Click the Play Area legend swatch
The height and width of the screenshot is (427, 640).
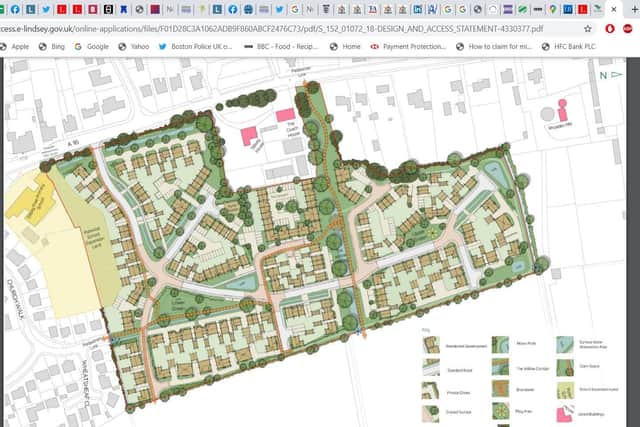(x=500, y=411)
